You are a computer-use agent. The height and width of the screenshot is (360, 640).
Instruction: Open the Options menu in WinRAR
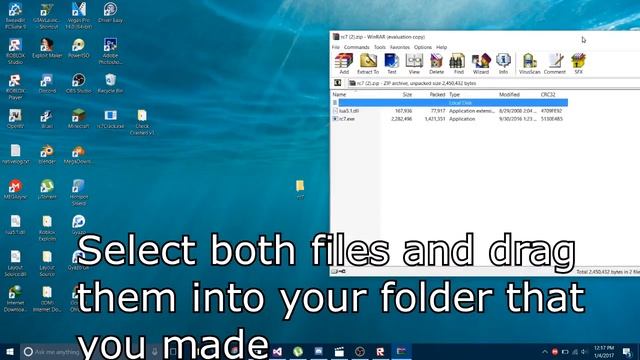[422, 47]
